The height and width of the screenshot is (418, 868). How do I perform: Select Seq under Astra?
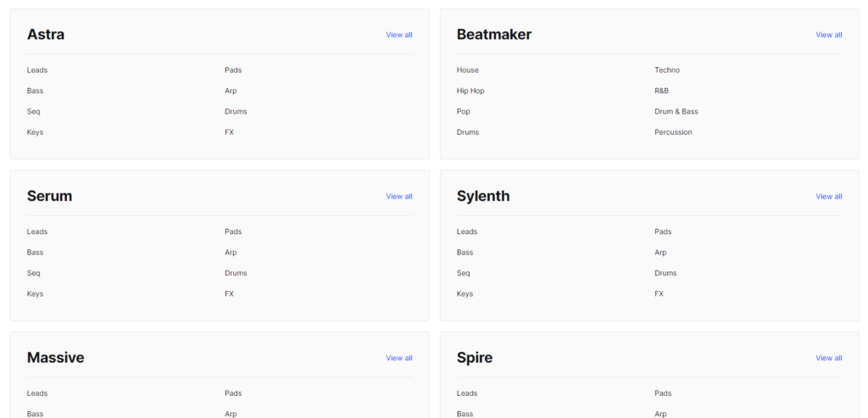33,112
